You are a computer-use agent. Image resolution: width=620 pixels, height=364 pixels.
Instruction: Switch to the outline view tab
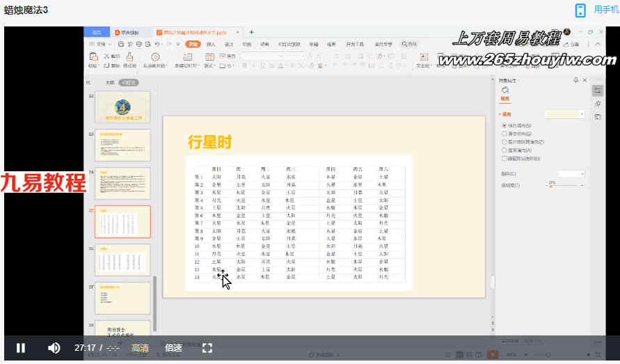coord(109,82)
